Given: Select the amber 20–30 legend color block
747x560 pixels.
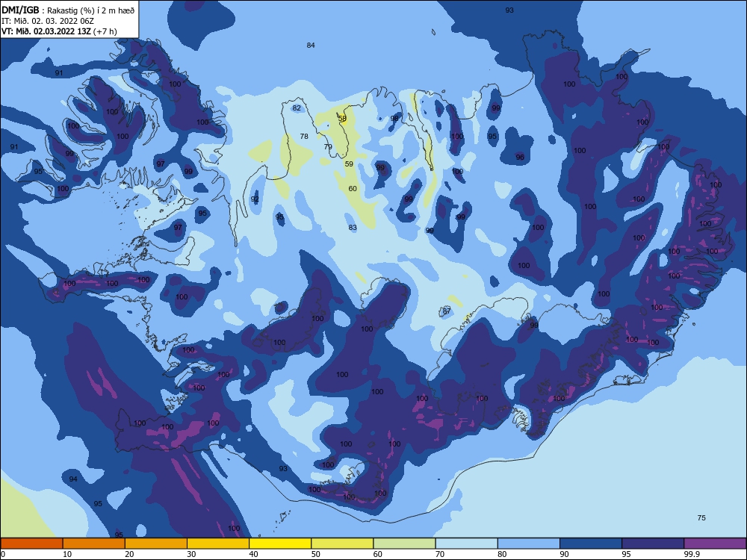Looking at the screenshot, I should (156, 544).
